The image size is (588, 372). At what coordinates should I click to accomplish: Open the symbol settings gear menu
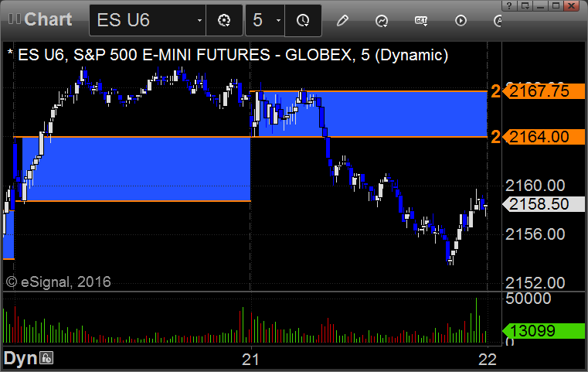pos(224,20)
